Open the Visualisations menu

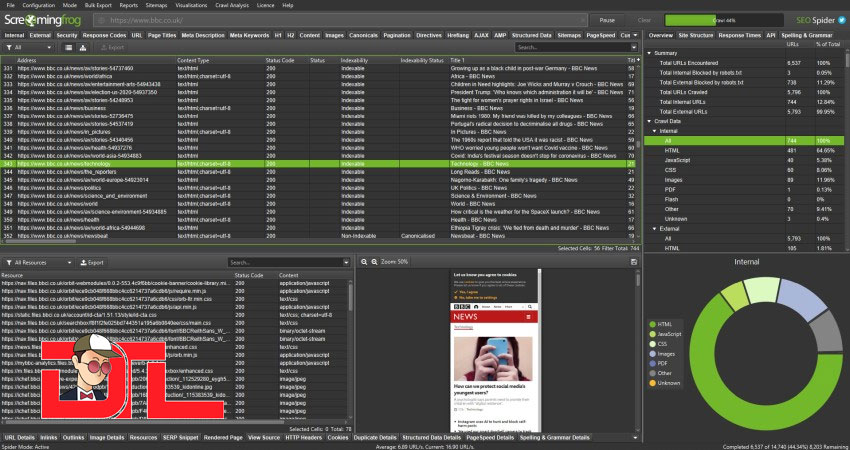[x=191, y=5]
